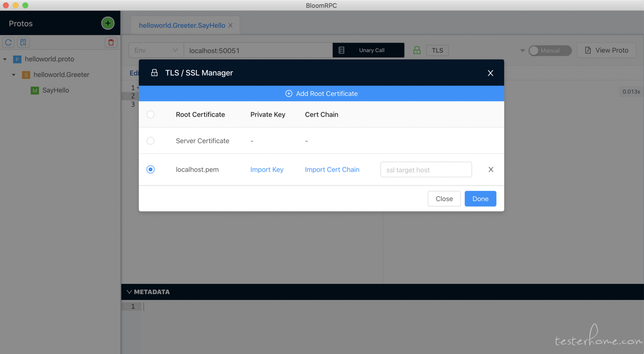Close the helloworld.Greeter.SayHello tab

[230, 26]
